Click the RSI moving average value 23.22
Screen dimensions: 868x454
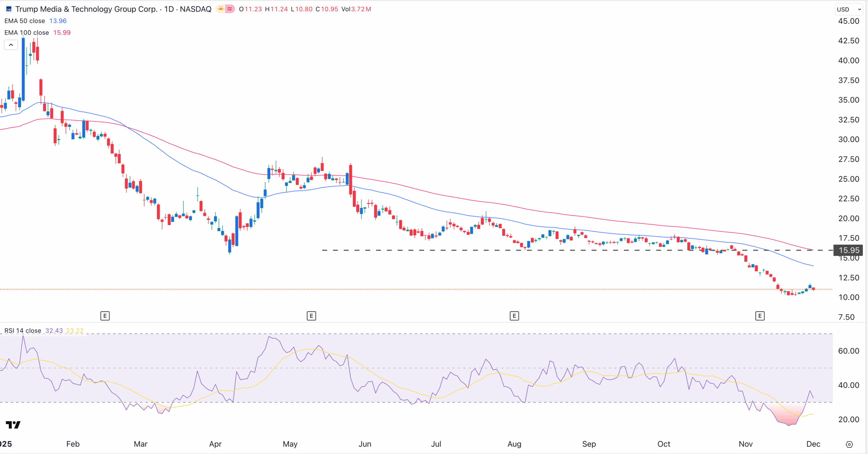[75, 331]
